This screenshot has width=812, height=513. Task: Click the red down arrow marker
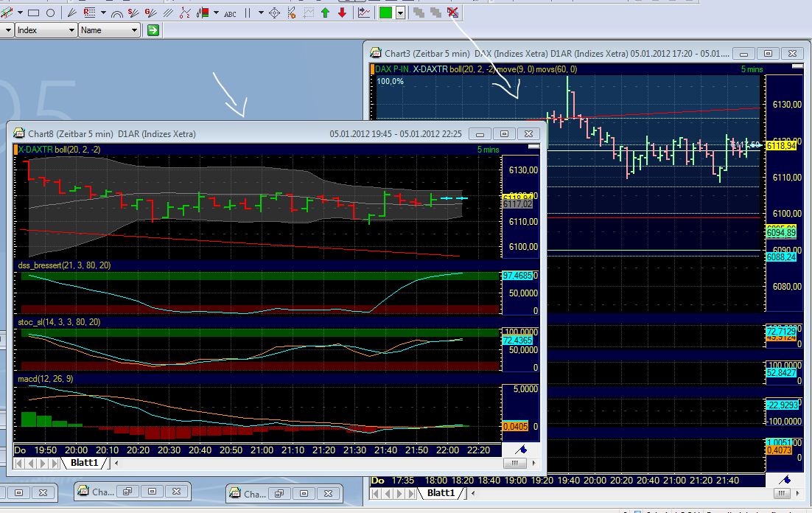tap(342, 13)
